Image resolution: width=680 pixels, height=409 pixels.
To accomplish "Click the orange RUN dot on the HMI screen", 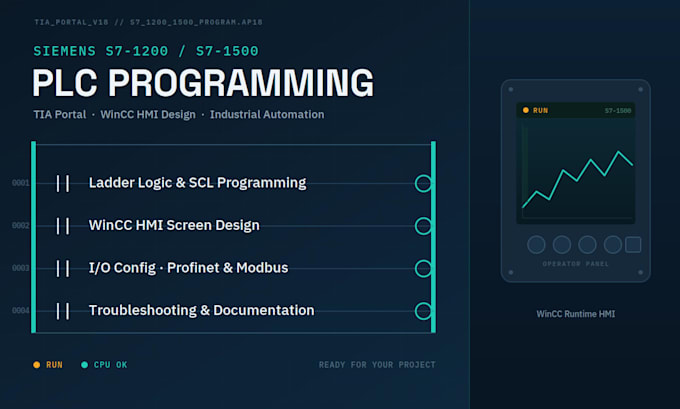I will pos(526,110).
